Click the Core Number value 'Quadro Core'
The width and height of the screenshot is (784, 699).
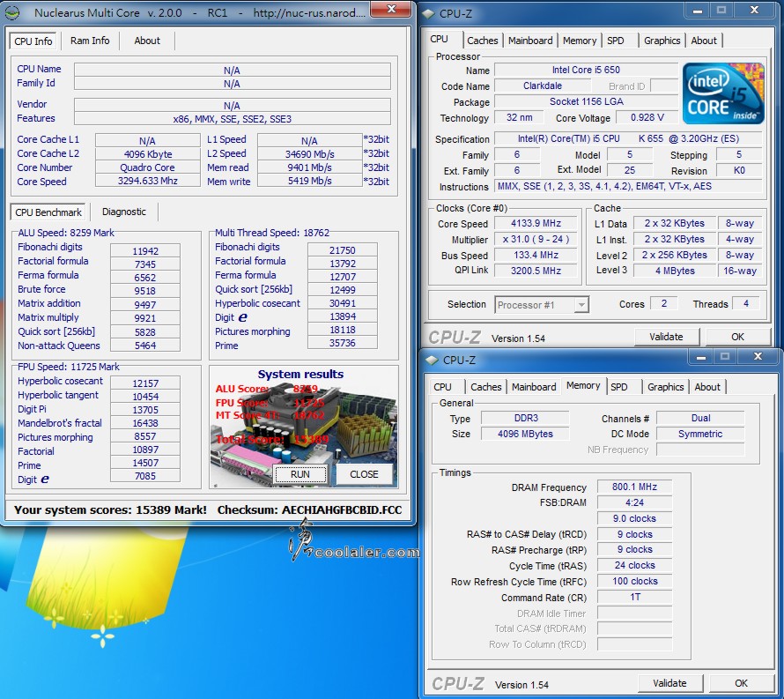[x=147, y=167]
